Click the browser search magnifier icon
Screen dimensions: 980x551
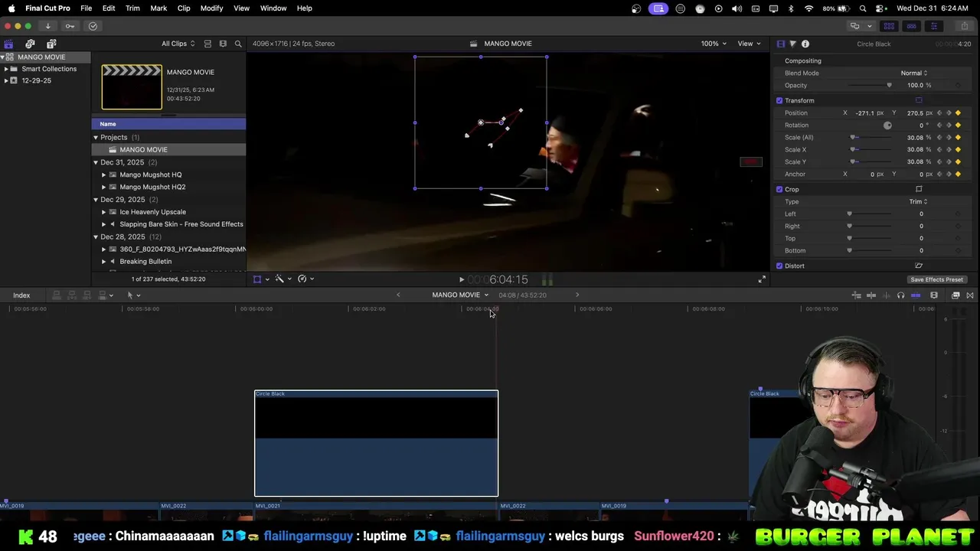pos(238,44)
